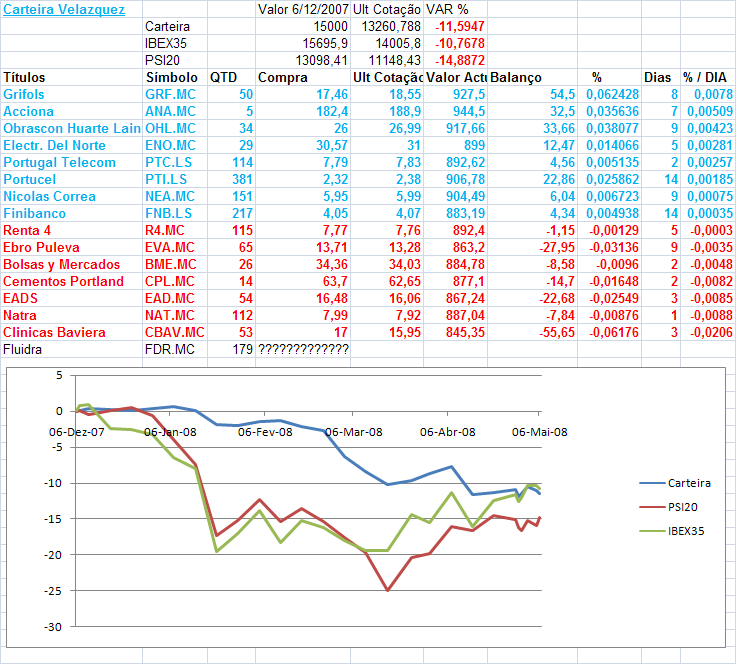The width and height of the screenshot is (736, 664).
Task: Select the Carteira legend entry in chart
Action: (675, 483)
